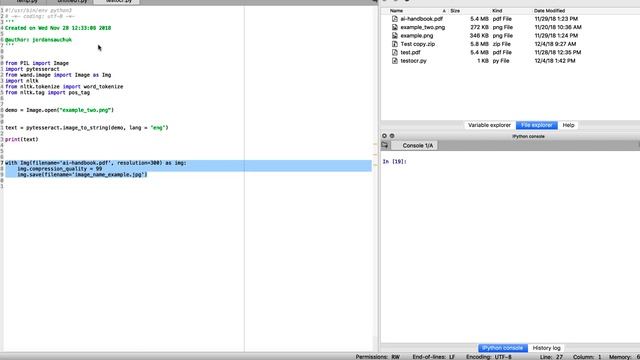Switch to the IPython console bottom tab

[x=502, y=348]
